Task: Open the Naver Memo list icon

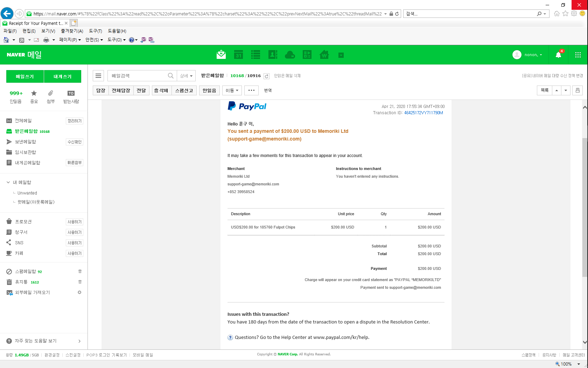Action: pyautogui.click(x=255, y=55)
